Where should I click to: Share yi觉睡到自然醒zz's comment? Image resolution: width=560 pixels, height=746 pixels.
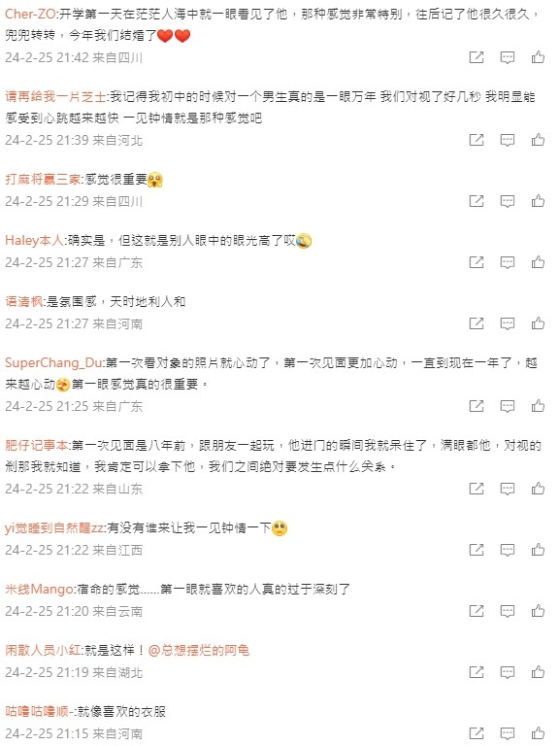point(477,550)
